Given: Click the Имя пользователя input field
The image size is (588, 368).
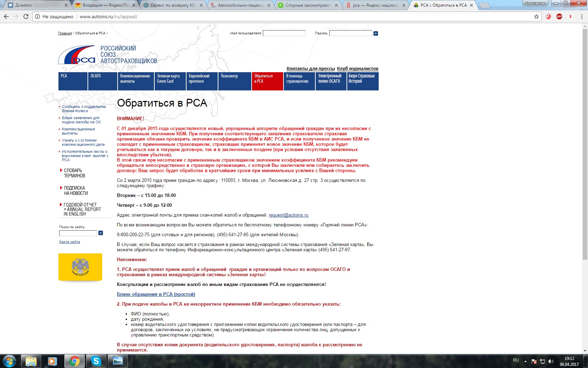Looking at the screenshot, I should [x=284, y=33].
